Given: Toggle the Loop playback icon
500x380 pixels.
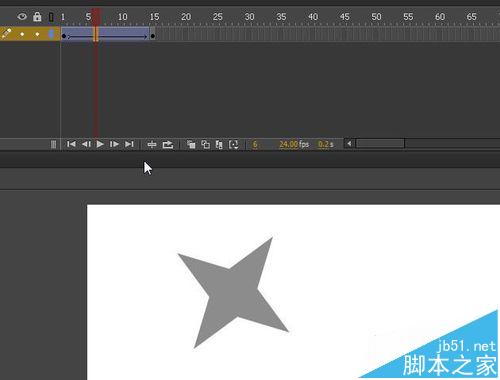Looking at the screenshot, I should click(168, 144).
